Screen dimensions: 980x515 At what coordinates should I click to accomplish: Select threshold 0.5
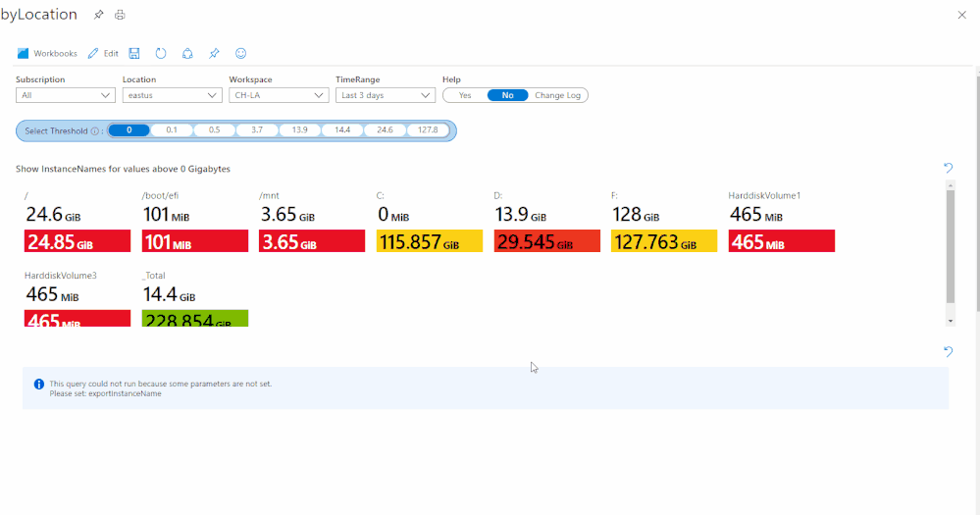click(x=215, y=130)
